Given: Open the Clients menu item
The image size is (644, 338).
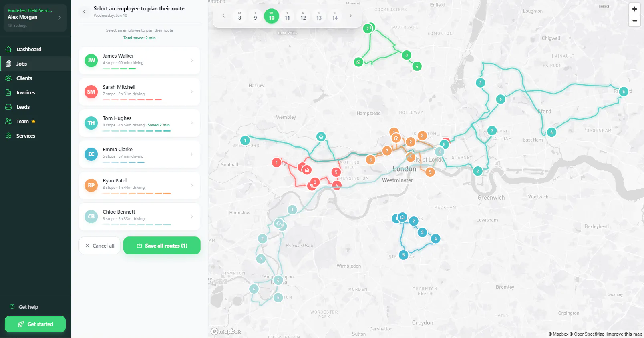Looking at the screenshot, I should (36, 78).
